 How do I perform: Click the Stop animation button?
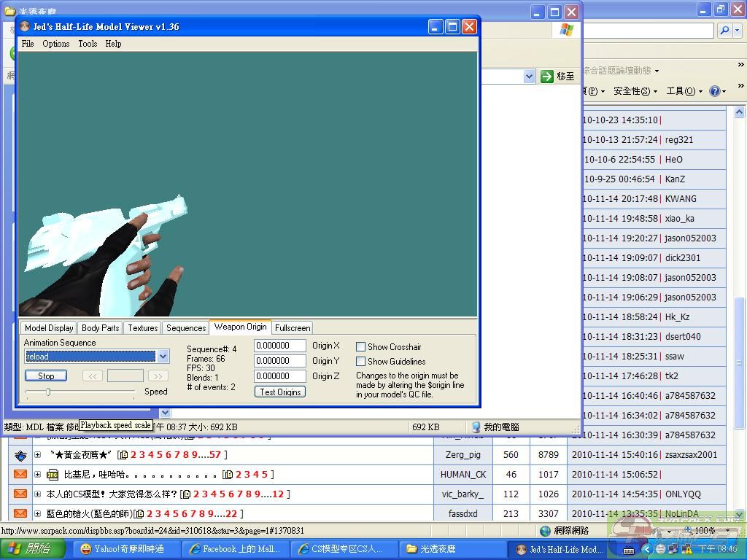[46, 376]
